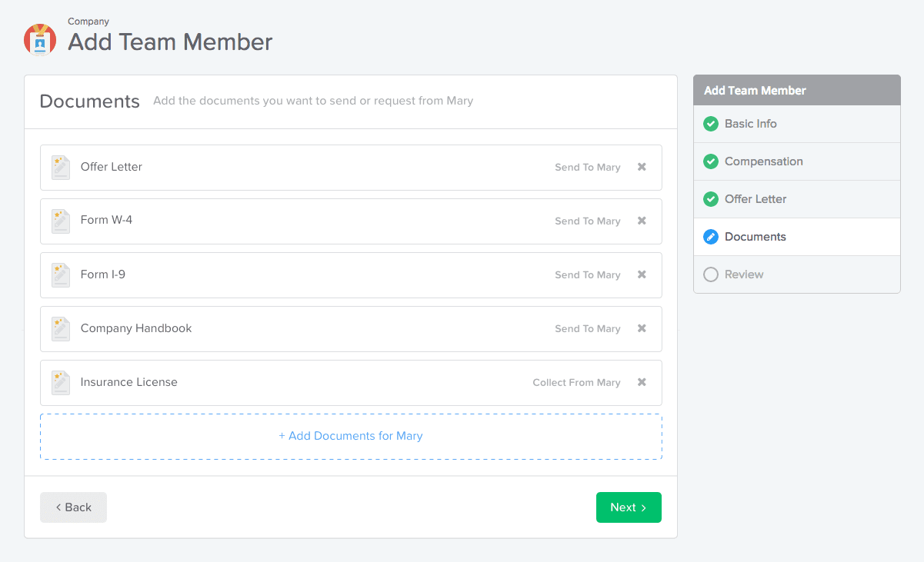Remove Form W-4 with its X icon
Image resolution: width=924 pixels, height=562 pixels.
click(x=642, y=221)
